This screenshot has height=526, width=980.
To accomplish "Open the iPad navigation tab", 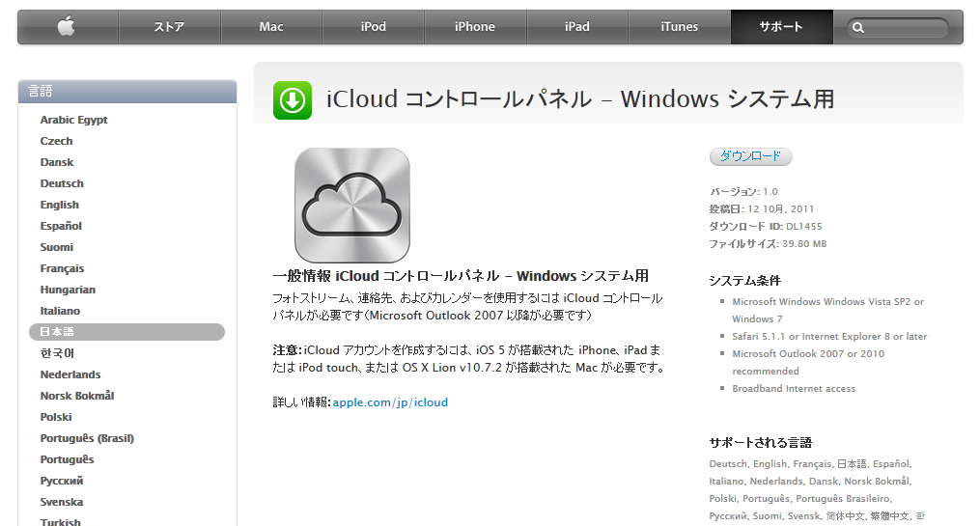I will (x=576, y=27).
